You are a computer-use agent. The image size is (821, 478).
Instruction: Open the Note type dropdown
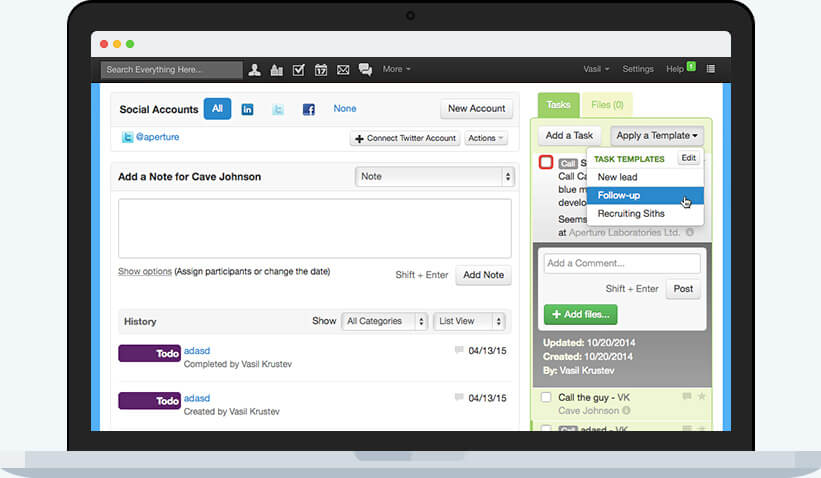(x=434, y=177)
